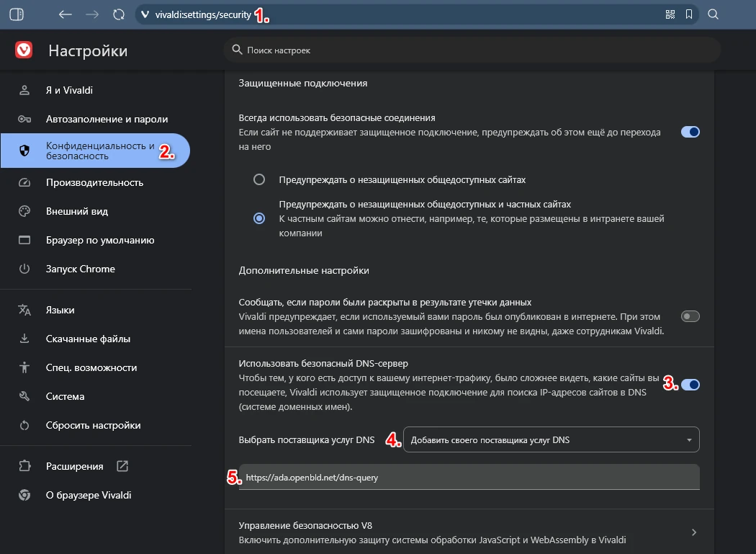This screenshot has width=756, height=554.
Task: Bookmark this page with the bookmark icon
Action: (x=689, y=14)
